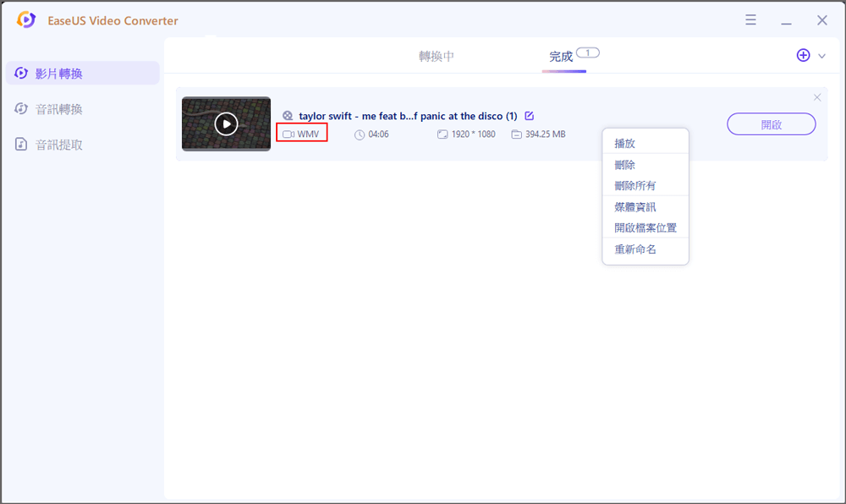Viewport: 846px width, 504px height.
Task: Click the WMV format label
Action: (308, 134)
